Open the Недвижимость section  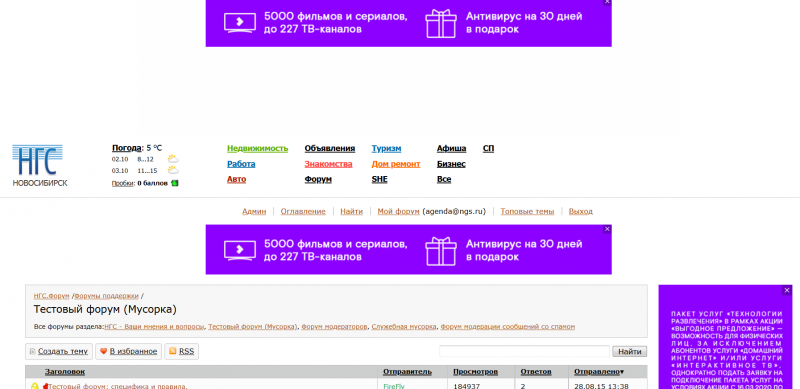click(x=258, y=149)
